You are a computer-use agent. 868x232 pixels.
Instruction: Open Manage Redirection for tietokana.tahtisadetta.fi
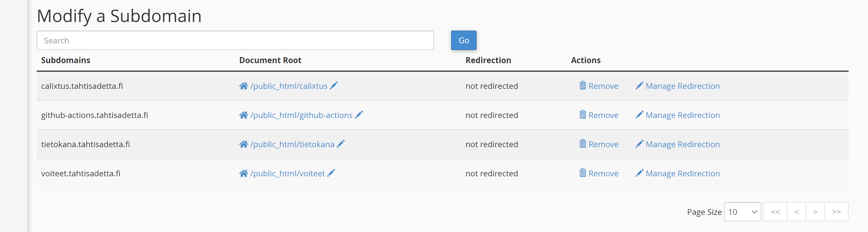[683, 144]
